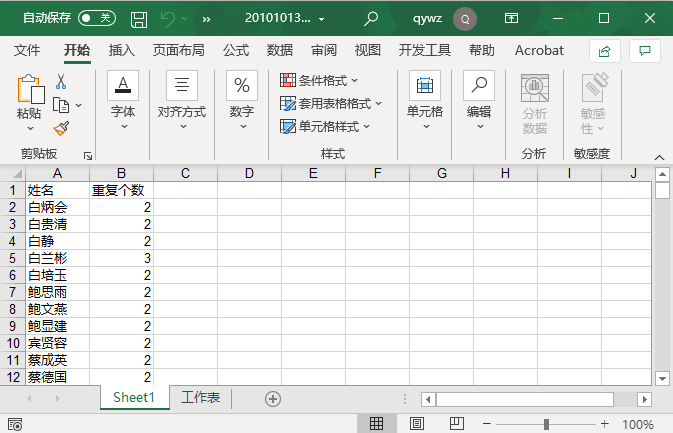Select the 开始 ribbon tab

click(77, 51)
